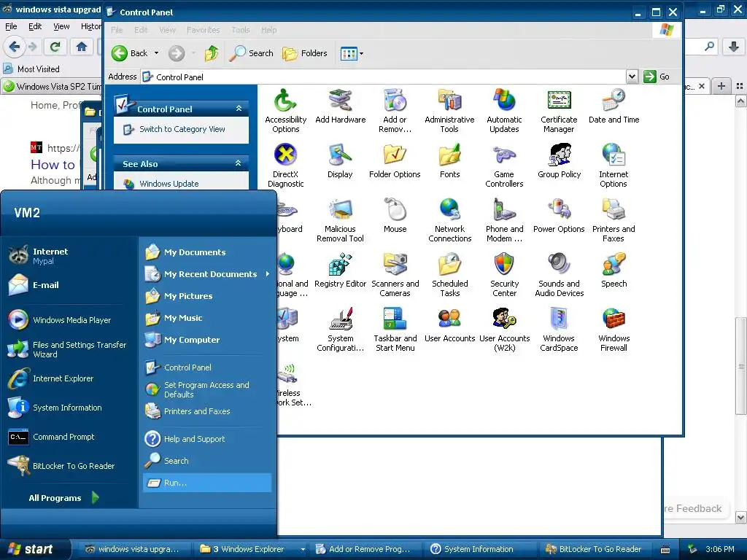Open Accessibility Options in Control Panel
This screenshot has width=747, height=560.
pyautogui.click(x=285, y=111)
